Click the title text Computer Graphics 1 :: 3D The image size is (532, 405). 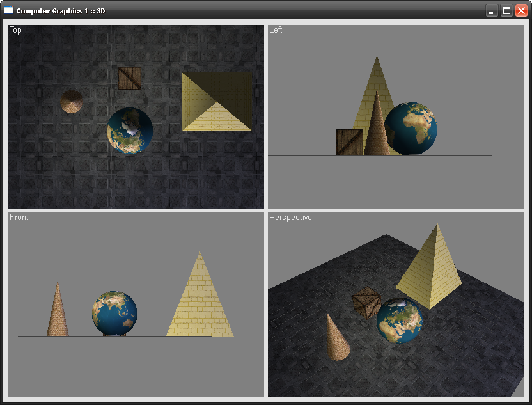61,11
